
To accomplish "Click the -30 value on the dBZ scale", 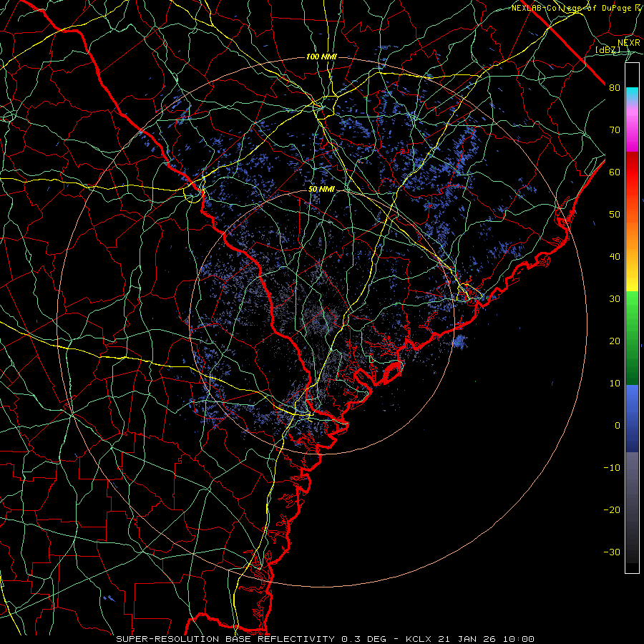I will click(x=612, y=552).
